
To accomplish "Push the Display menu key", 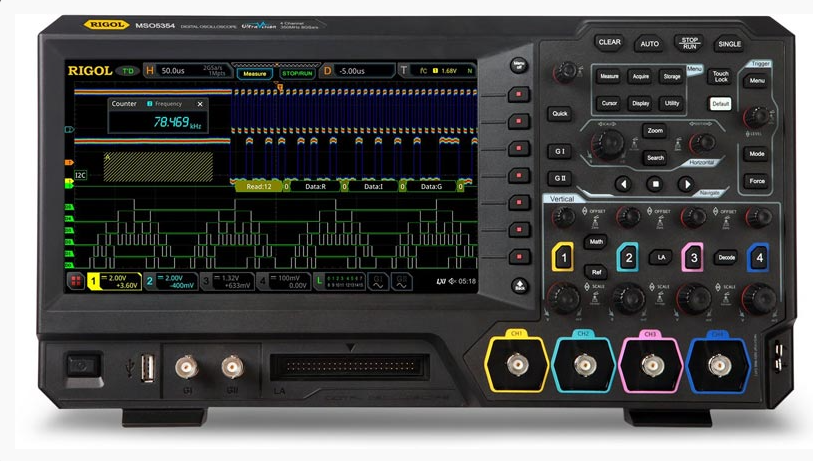I will click(x=640, y=103).
